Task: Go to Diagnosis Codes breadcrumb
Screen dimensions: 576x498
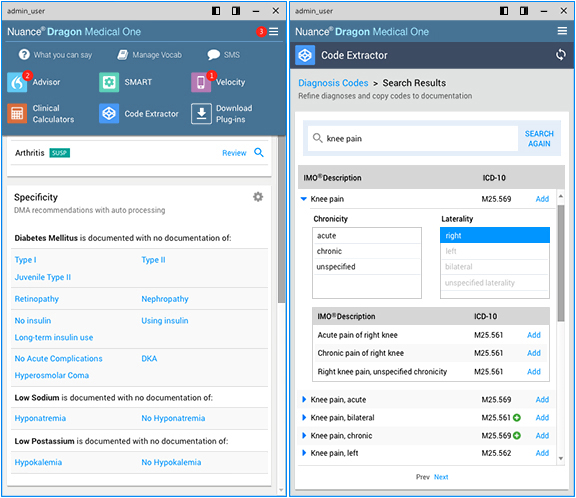Action: (x=333, y=83)
